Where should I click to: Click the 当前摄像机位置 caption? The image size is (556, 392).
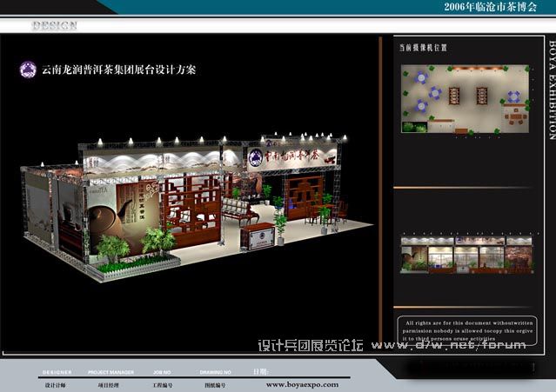click(423, 48)
